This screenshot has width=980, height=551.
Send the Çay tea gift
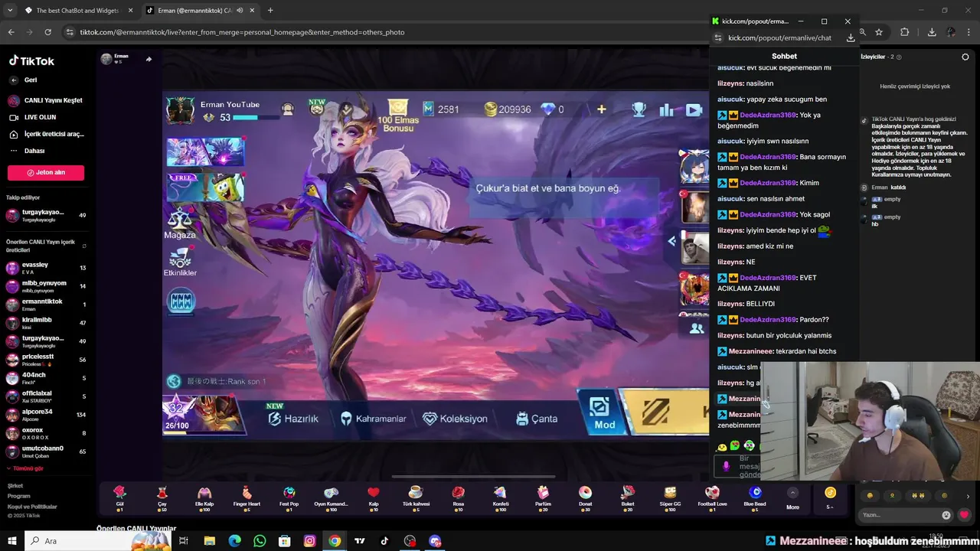tap(162, 497)
